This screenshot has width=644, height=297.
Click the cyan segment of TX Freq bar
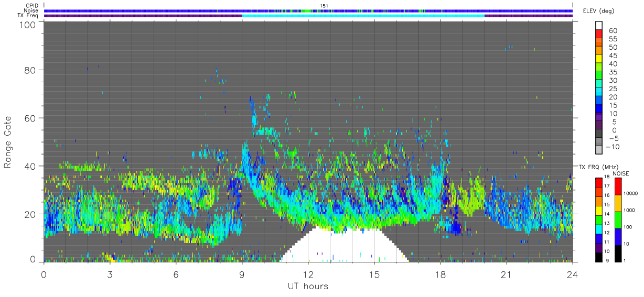click(363, 16)
